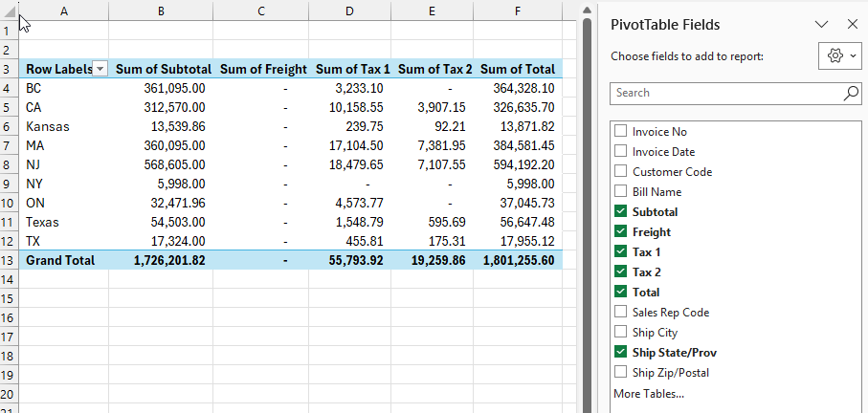Select the CA row label cell
868x413 pixels.
tap(64, 107)
